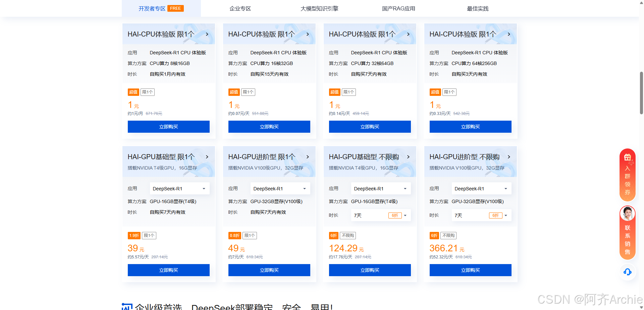
Task: Select the 国产RAG应用 tab
Action: (398, 8)
